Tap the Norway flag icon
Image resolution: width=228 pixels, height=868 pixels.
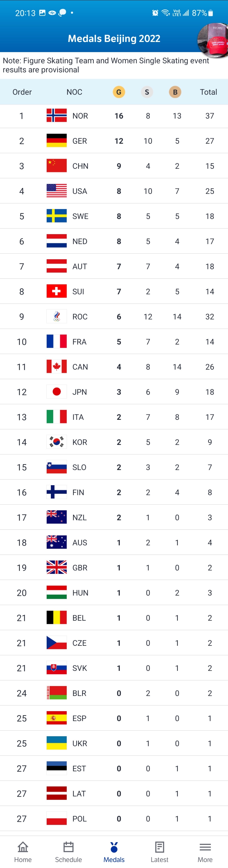57,116
